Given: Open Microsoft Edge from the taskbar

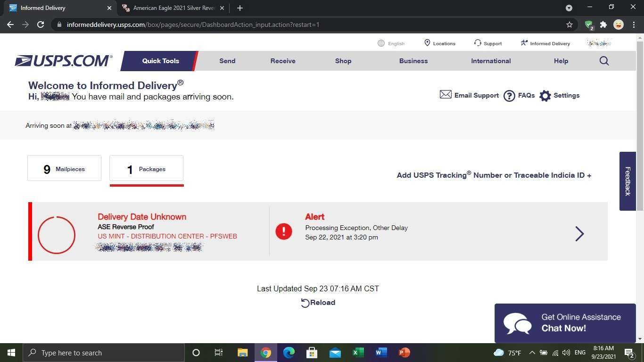Looking at the screenshot, I should [289, 353].
